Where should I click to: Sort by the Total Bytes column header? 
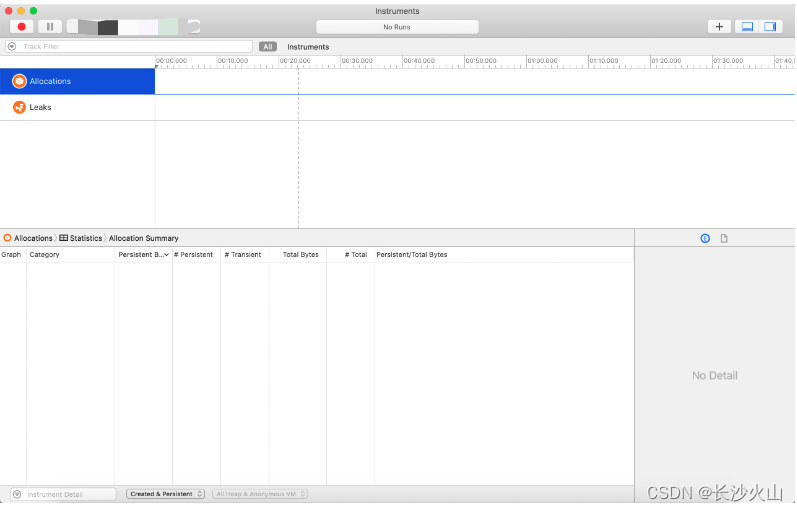[300, 255]
